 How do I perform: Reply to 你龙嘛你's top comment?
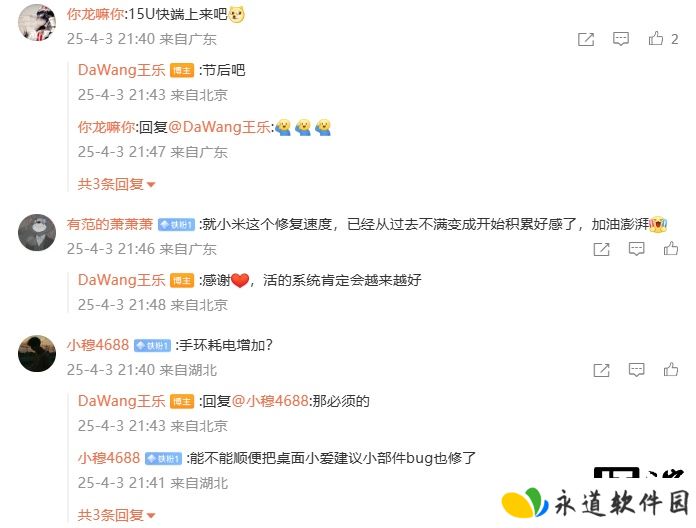tap(621, 39)
